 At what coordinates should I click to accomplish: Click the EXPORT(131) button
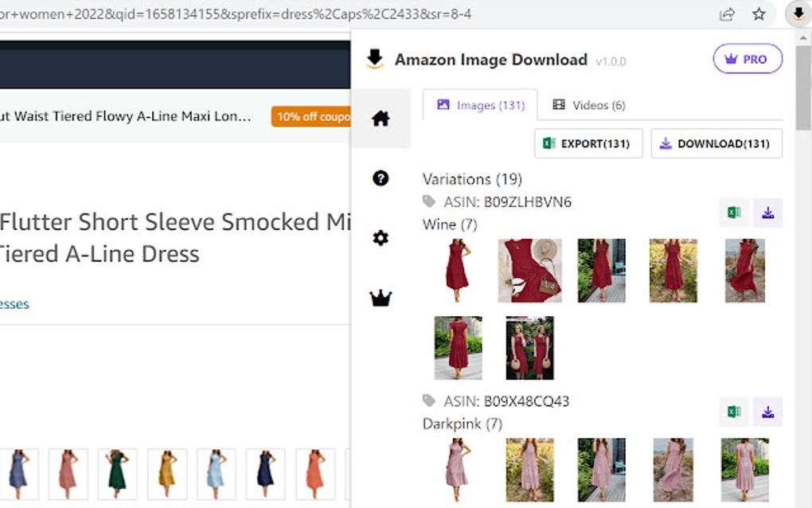tap(588, 143)
